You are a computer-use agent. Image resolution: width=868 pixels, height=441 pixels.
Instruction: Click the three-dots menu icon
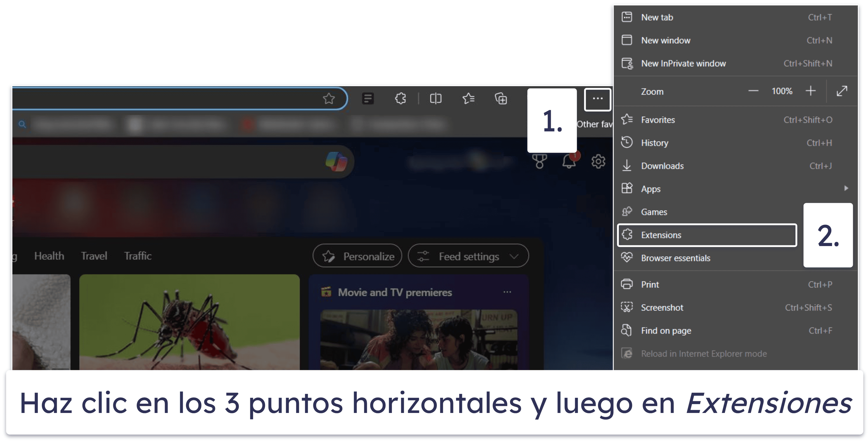coord(598,100)
